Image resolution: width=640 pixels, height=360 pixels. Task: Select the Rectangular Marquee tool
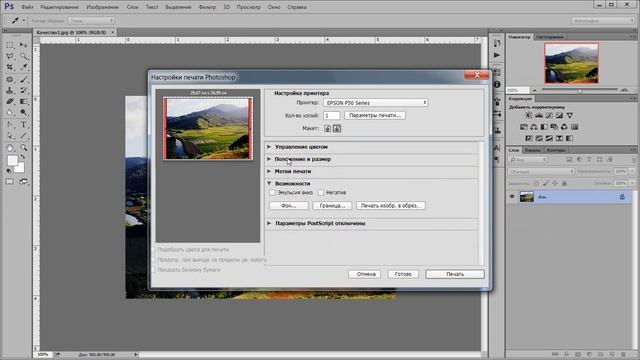10,45
